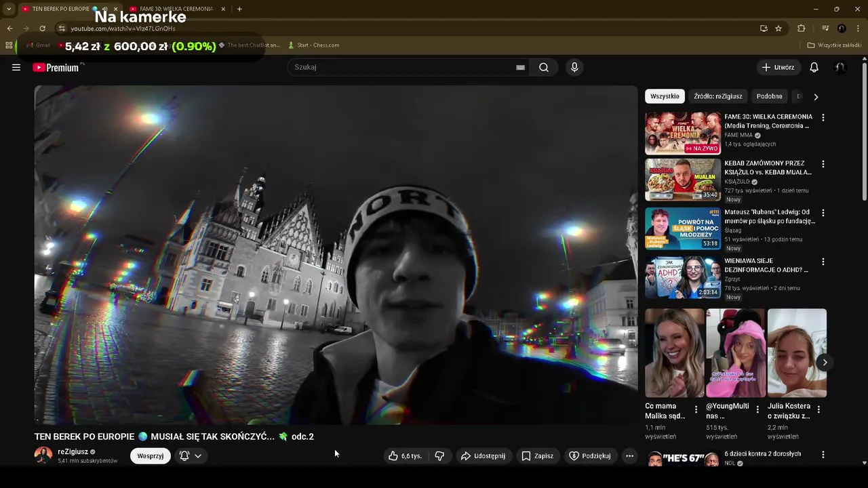868x488 pixels.
Task: Open Gmail bookmark
Action: pyautogui.click(x=38, y=45)
